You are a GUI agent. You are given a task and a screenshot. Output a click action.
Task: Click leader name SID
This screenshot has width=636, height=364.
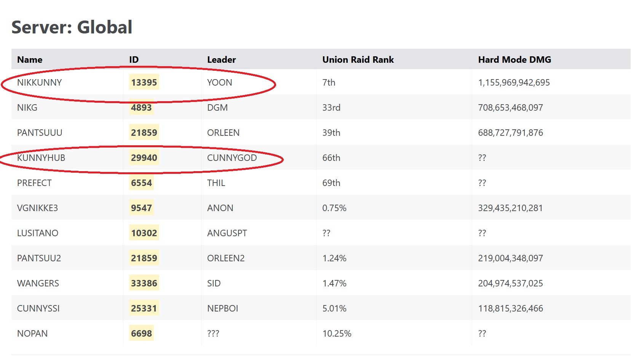pos(214,283)
